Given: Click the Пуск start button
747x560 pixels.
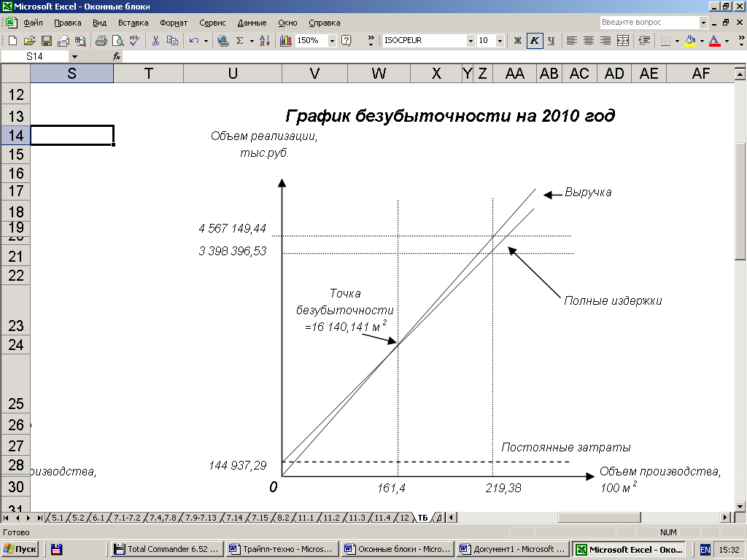Looking at the screenshot, I should click(x=20, y=549).
